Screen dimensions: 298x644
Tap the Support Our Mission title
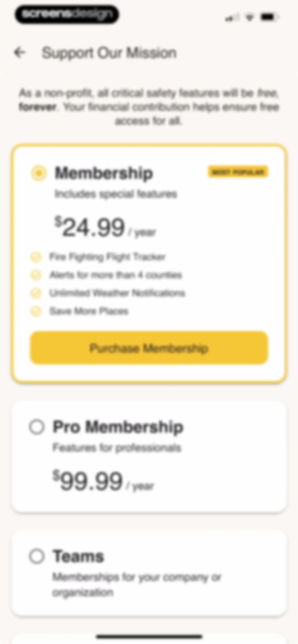click(x=109, y=53)
